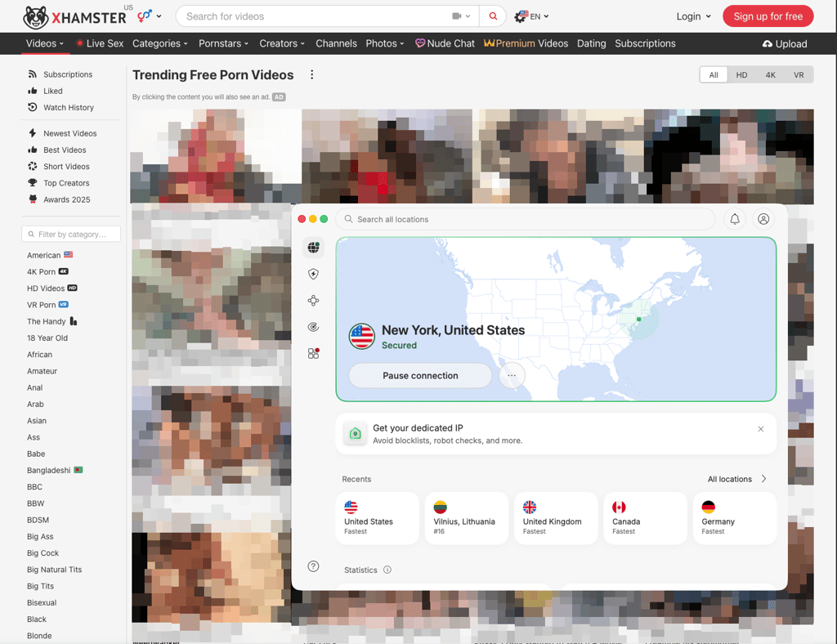Click the Subscriptions feed icon in sidebar
The width and height of the screenshot is (837, 644).
point(33,74)
